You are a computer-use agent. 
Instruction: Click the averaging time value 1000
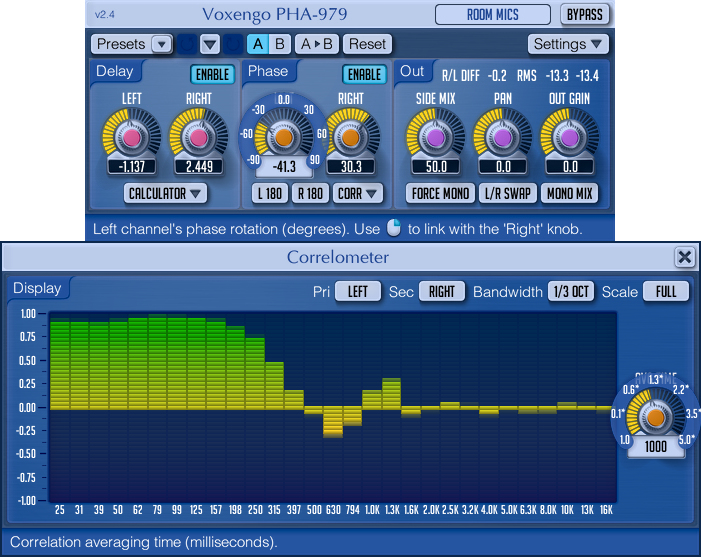pos(655,447)
